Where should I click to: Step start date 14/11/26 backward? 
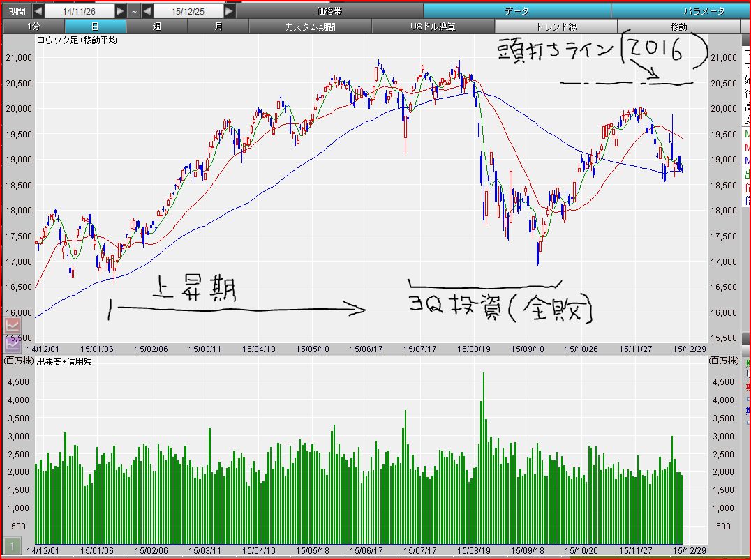point(38,11)
